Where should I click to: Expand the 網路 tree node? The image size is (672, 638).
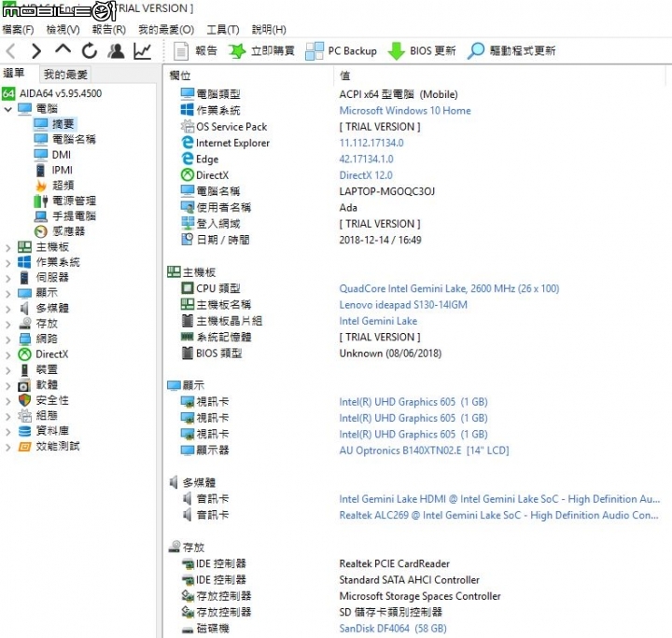coord(7,340)
